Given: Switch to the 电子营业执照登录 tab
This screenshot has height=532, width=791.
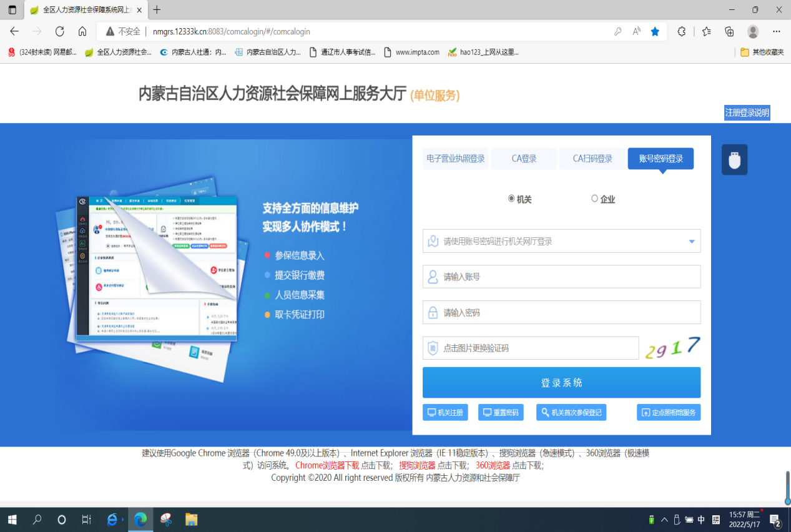Looking at the screenshot, I should coord(456,159).
